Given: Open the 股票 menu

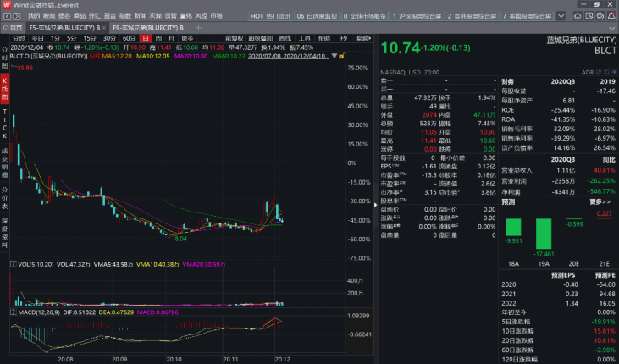Looking at the screenshot, I should coord(49,16).
